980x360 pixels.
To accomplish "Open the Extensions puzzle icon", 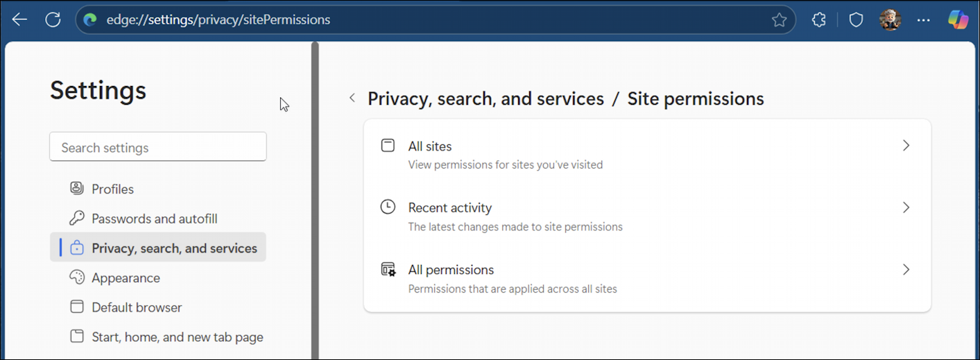I will (x=819, y=20).
